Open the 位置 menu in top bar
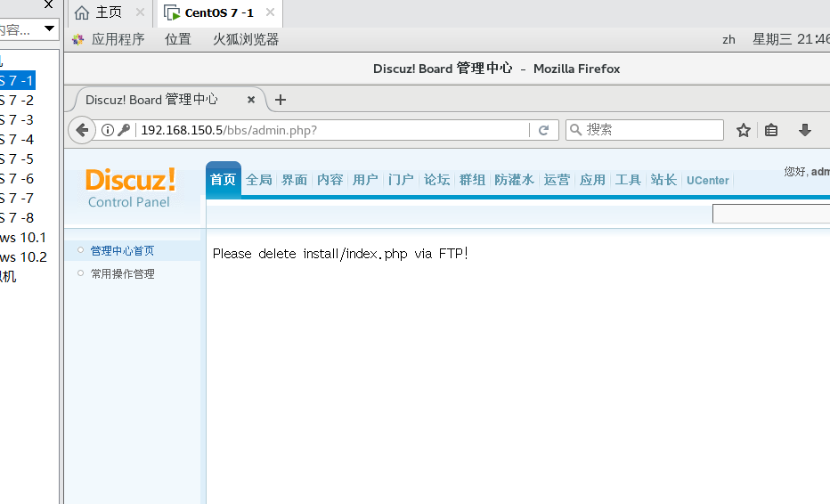 [177, 39]
